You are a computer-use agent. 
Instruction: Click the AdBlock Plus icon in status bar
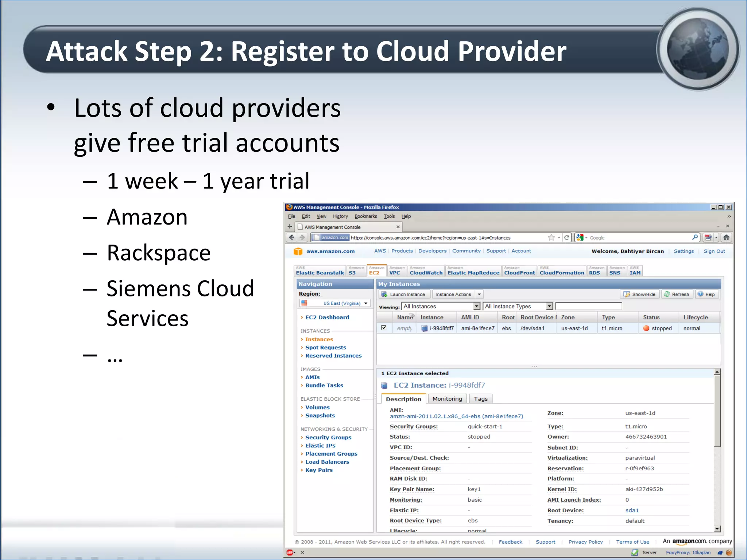coord(290,552)
